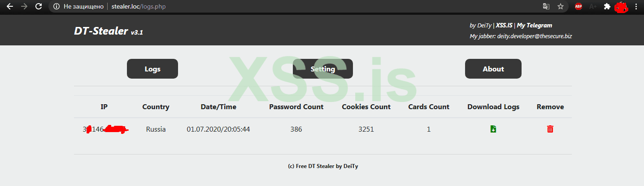Open the My Telegram link
Screen dimensions: 644x186
tap(535, 26)
